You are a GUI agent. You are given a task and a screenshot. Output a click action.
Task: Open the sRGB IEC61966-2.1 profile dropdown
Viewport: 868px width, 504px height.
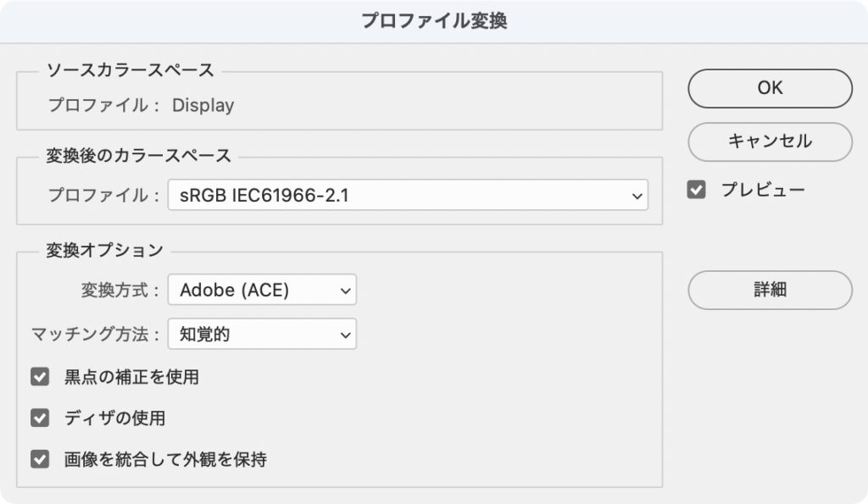click(407, 196)
